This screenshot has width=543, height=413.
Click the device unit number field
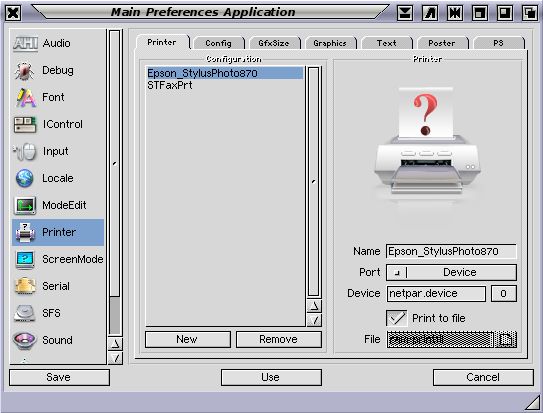tap(504, 294)
